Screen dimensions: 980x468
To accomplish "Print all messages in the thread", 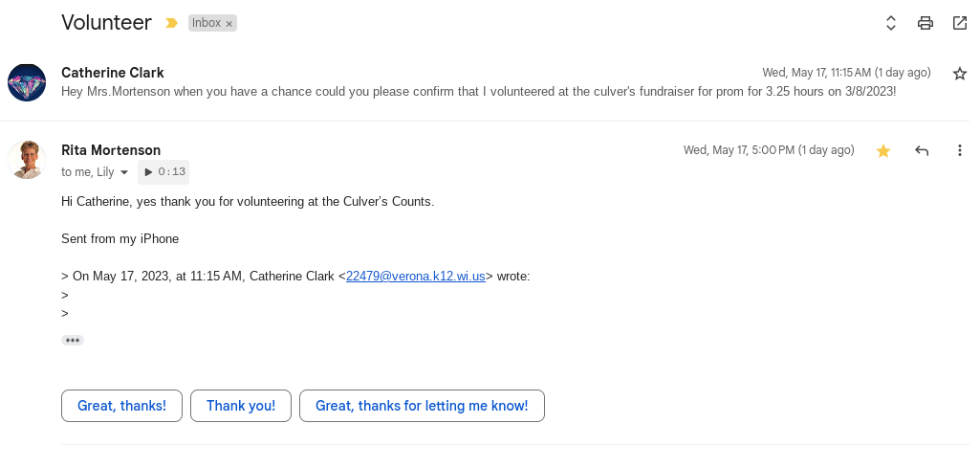I will click(925, 23).
